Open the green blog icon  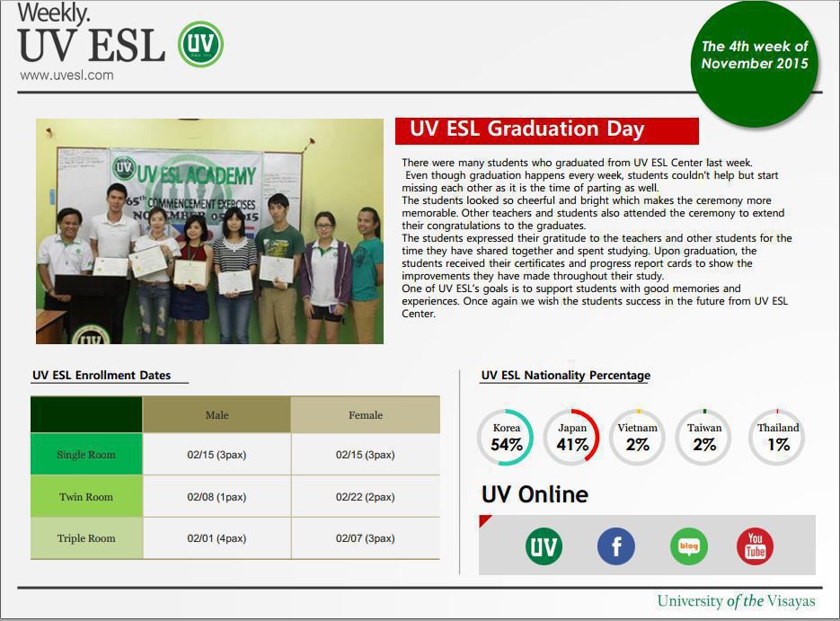(688, 546)
